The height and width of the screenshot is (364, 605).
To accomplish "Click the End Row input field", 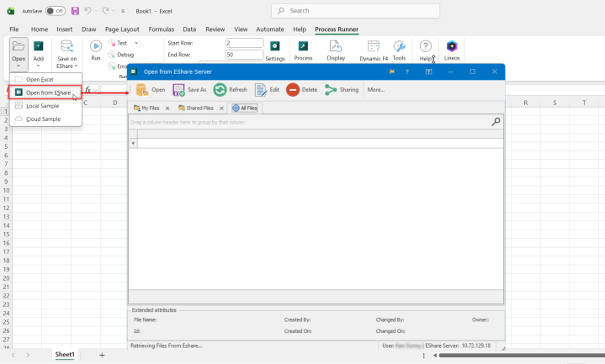I will (245, 55).
